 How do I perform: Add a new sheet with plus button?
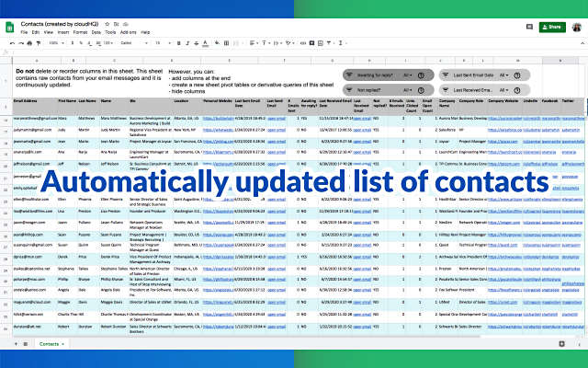[x=13, y=342]
